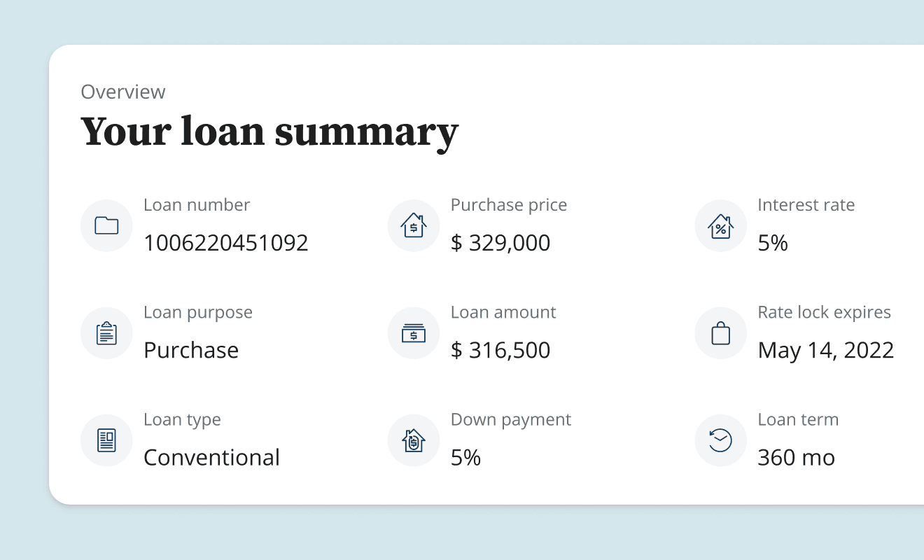Viewport: 924px width, 560px height.
Task: Click the Purchase price value $329,000
Action: pyautogui.click(x=500, y=242)
